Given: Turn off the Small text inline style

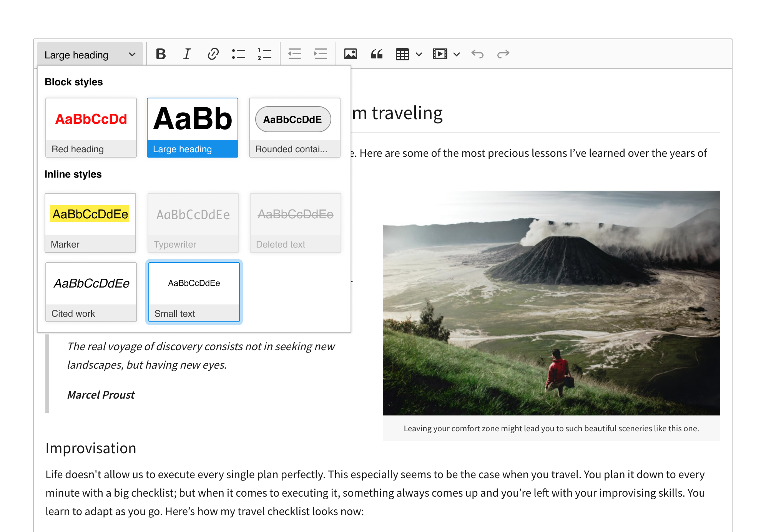Looking at the screenshot, I should tap(194, 291).
